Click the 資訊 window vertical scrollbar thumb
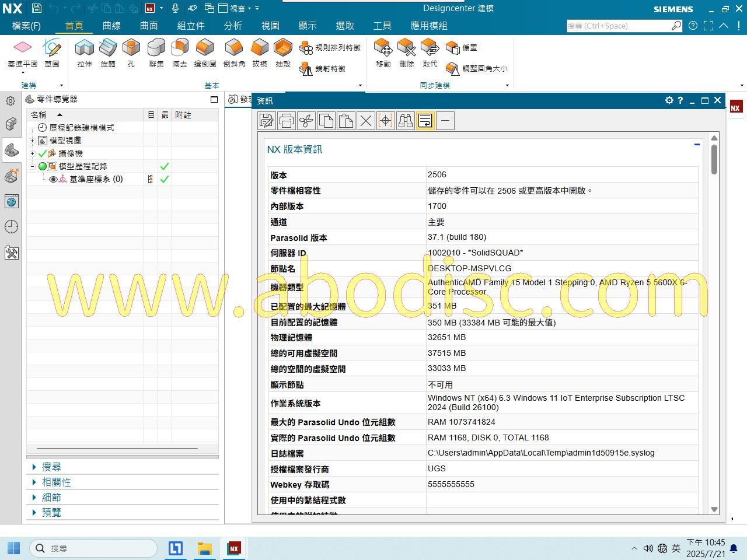The width and height of the screenshot is (747, 560). 714,159
